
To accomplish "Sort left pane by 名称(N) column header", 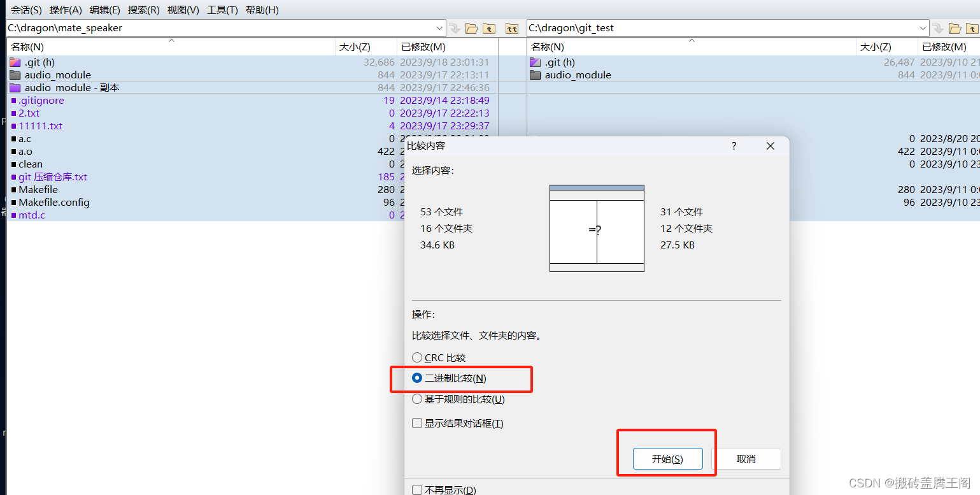I will coord(171,47).
